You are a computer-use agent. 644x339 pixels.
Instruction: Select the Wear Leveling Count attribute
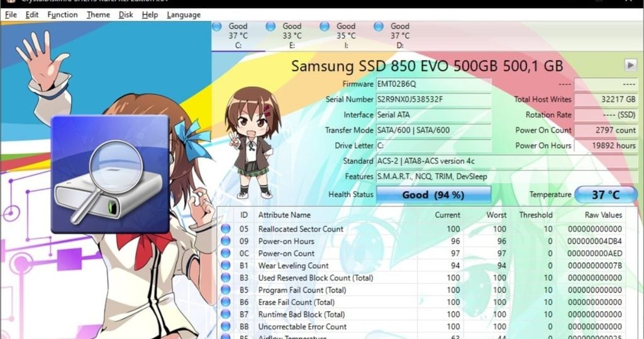point(293,266)
